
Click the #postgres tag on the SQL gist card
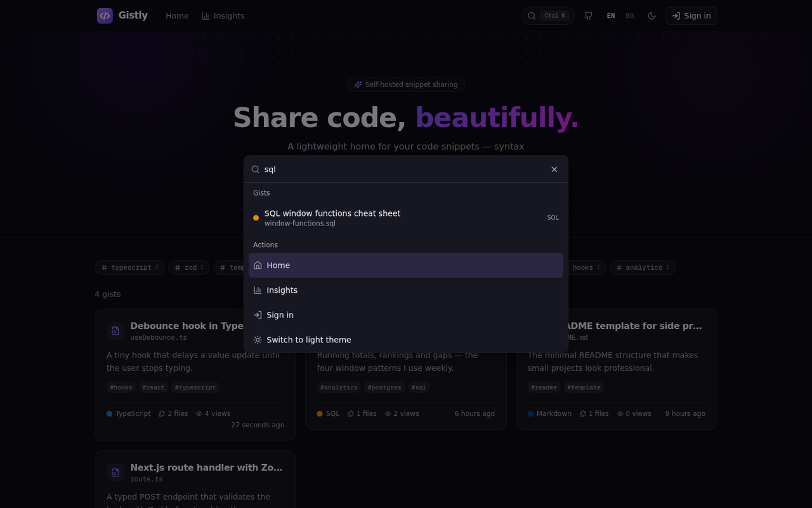point(384,387)
